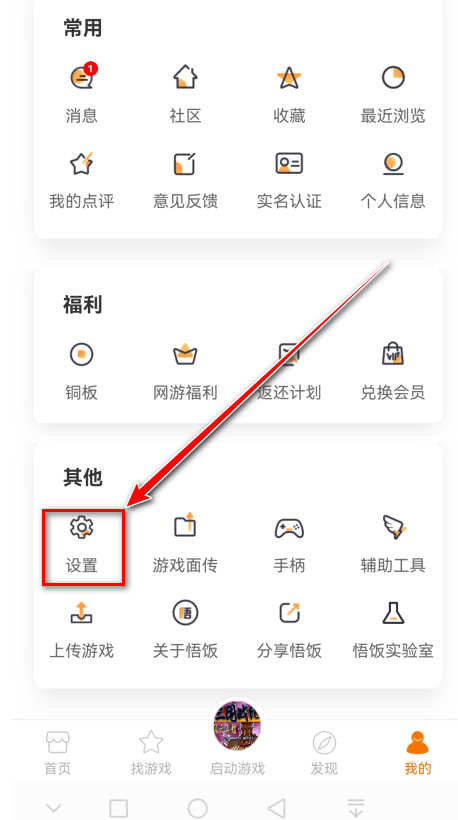Open the 社区 community icon
This screenshot has width=458, height=820.
(185, 77)
